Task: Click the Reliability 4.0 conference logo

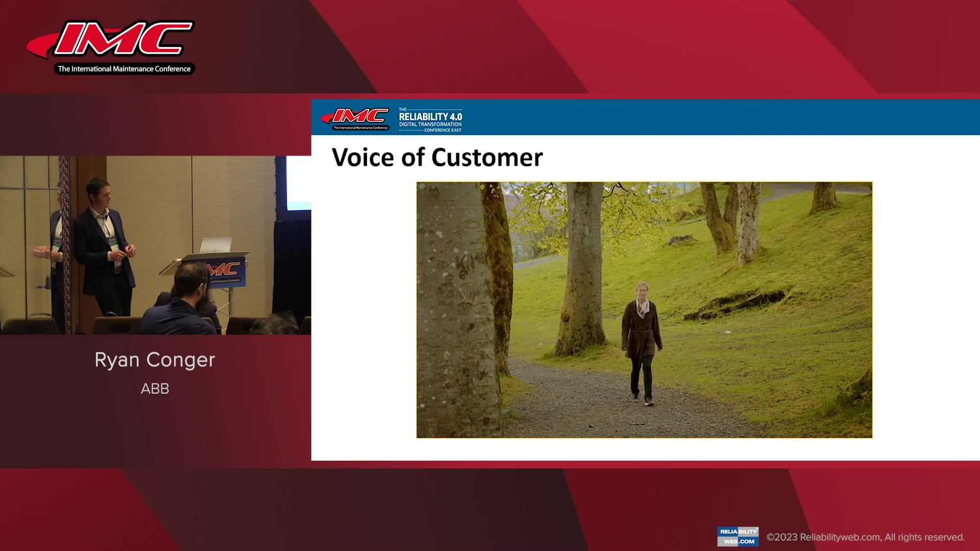Action: (x=430, y=119)
